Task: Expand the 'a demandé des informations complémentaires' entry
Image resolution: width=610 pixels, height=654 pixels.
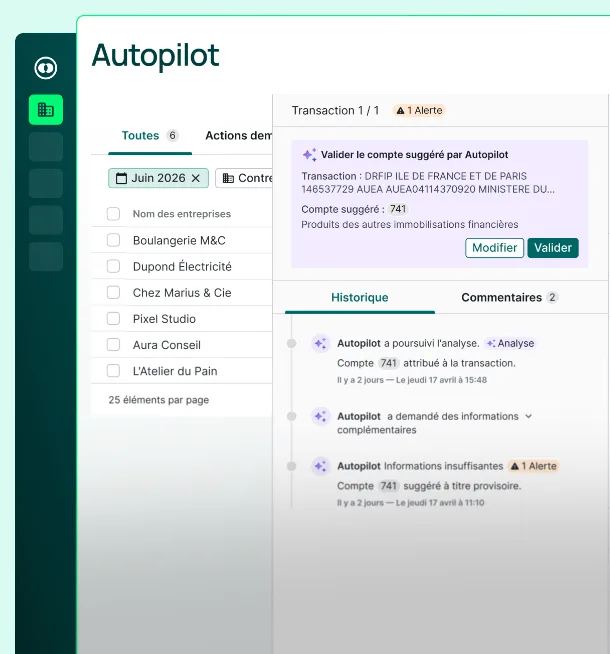Action: tap(529, 416)
